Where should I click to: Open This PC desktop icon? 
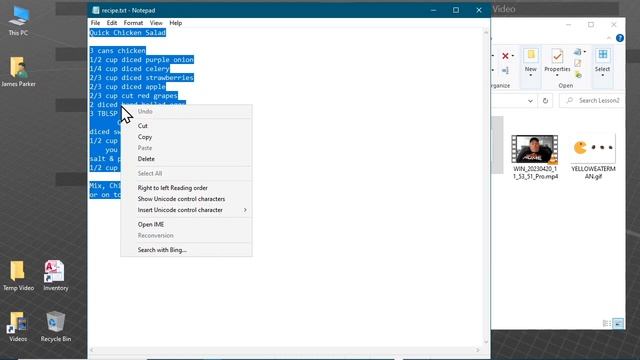(18, 21)
